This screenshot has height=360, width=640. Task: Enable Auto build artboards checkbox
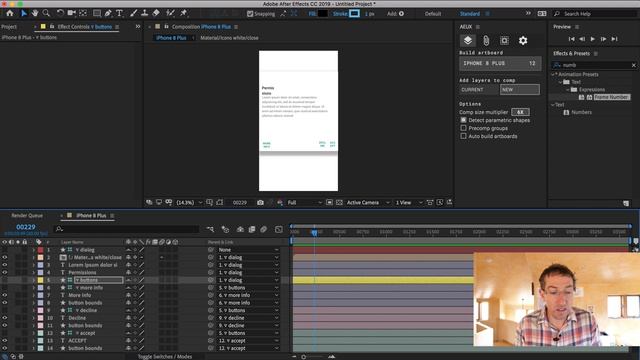[463, 136]
